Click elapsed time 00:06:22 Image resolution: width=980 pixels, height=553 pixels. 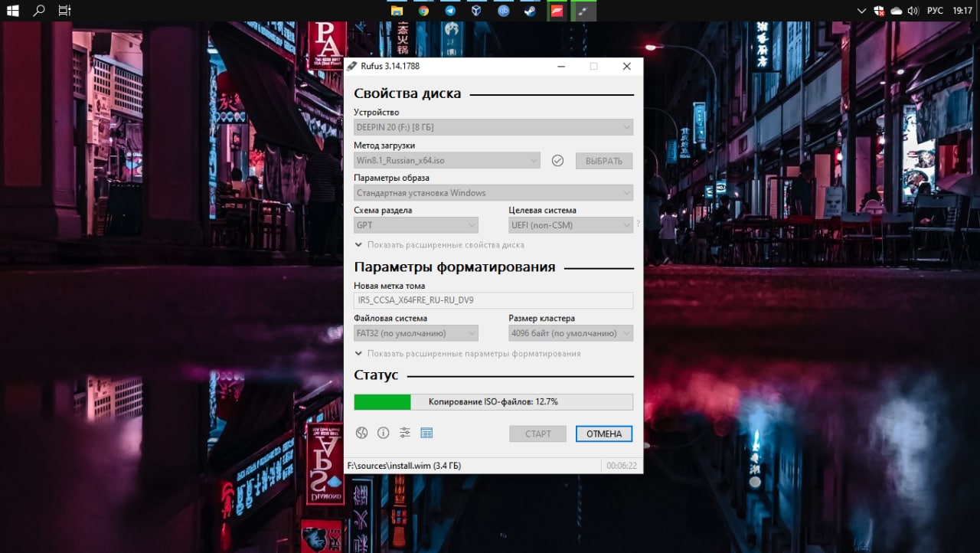tap(622, 466)
